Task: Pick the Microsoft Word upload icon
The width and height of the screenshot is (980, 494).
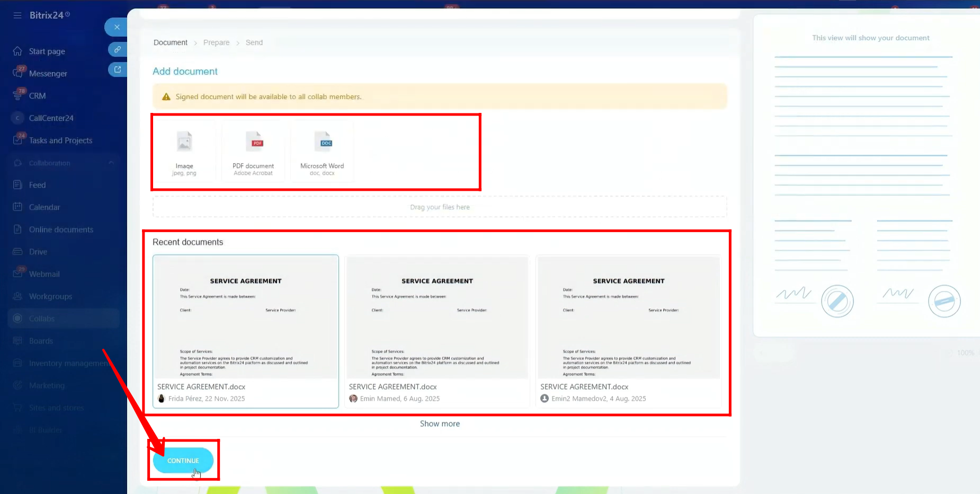Action: (322, 143)
